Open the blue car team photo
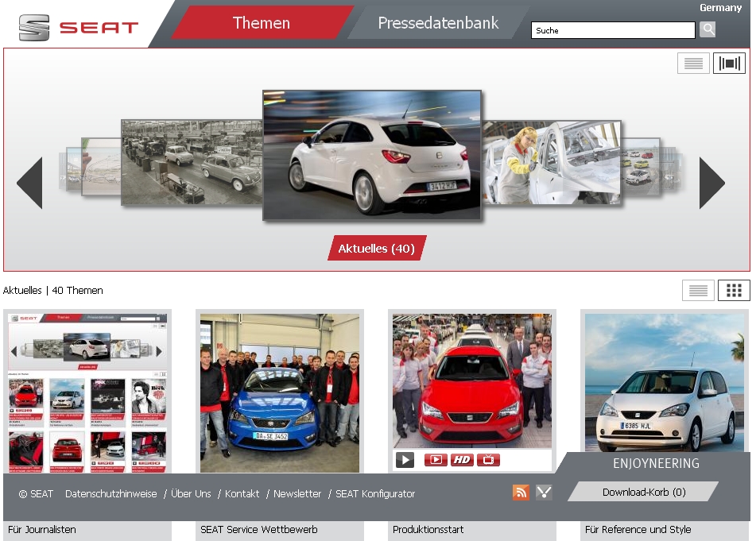The height and width of the screenshot is (541, 756). point(280,393)
